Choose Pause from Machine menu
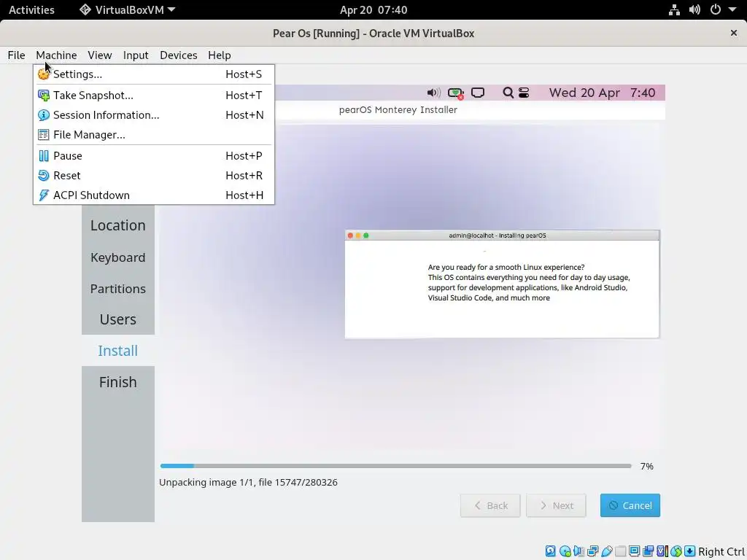The image size is (747, 560). pyautogui.click(x=154, y=156)
